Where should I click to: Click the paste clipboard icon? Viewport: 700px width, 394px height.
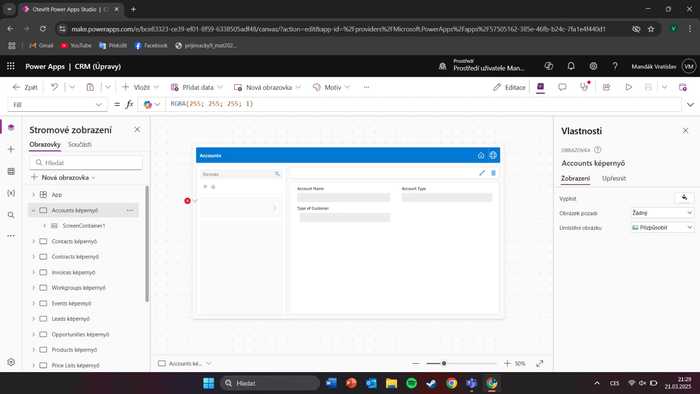click(x=90, y=87)
